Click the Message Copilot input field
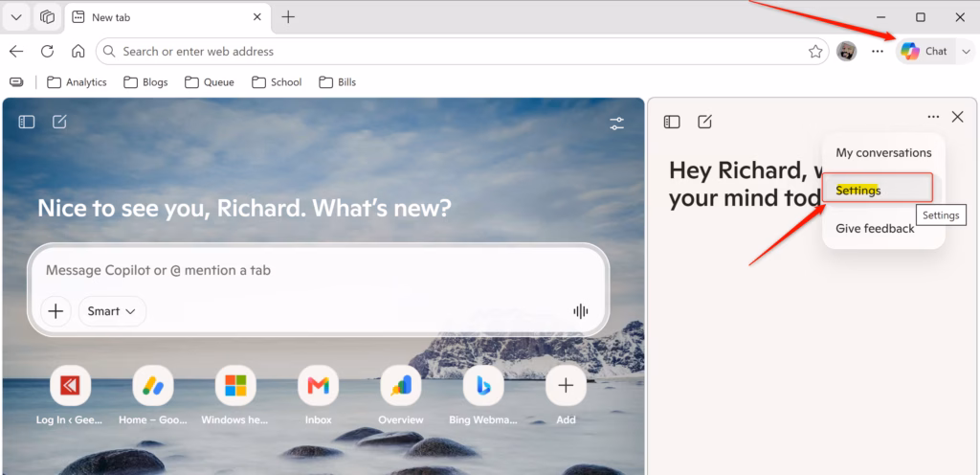 click(318, 270)
